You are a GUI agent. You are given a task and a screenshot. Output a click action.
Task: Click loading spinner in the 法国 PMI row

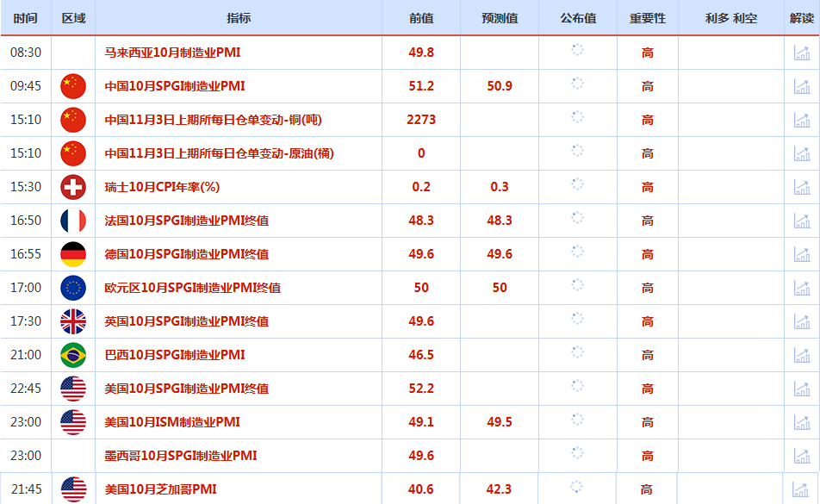[x=577, y=219]
